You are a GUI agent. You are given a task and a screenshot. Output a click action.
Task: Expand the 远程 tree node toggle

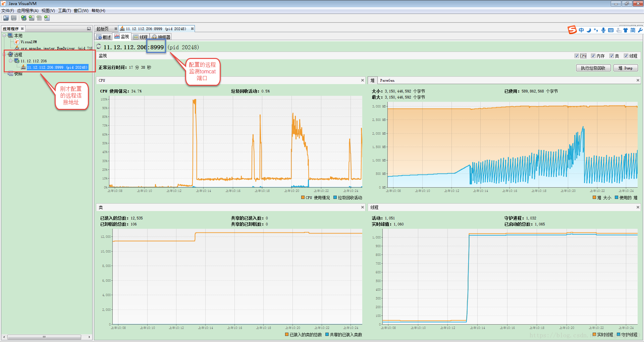click(4, 54)
